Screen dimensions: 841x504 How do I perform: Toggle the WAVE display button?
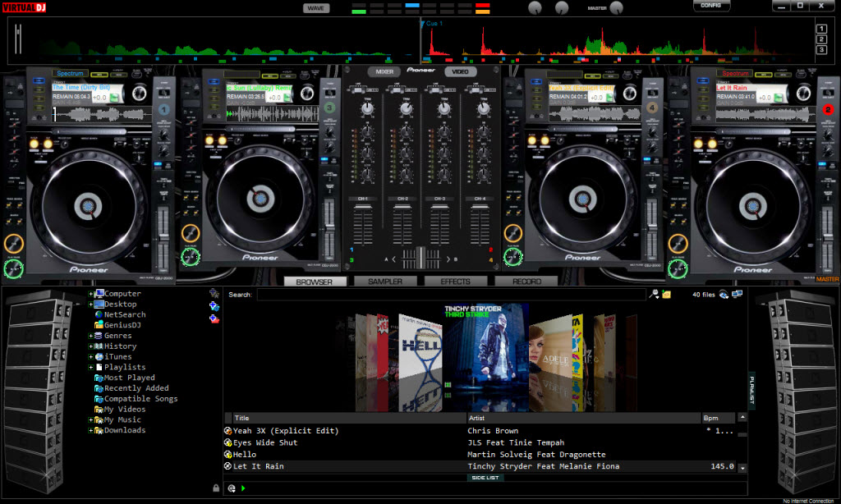[316, 8]
